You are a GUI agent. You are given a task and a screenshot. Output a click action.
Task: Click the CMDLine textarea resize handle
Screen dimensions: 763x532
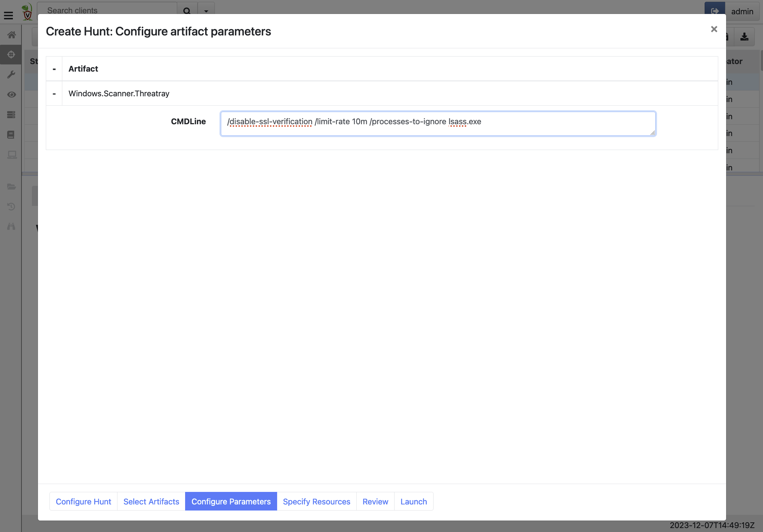[653, 133]
